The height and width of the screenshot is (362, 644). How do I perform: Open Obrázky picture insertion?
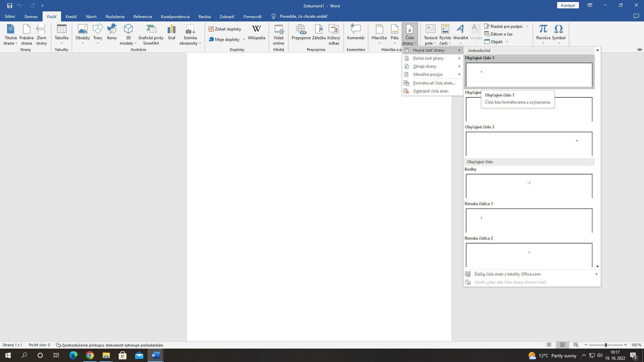(82, 35)
